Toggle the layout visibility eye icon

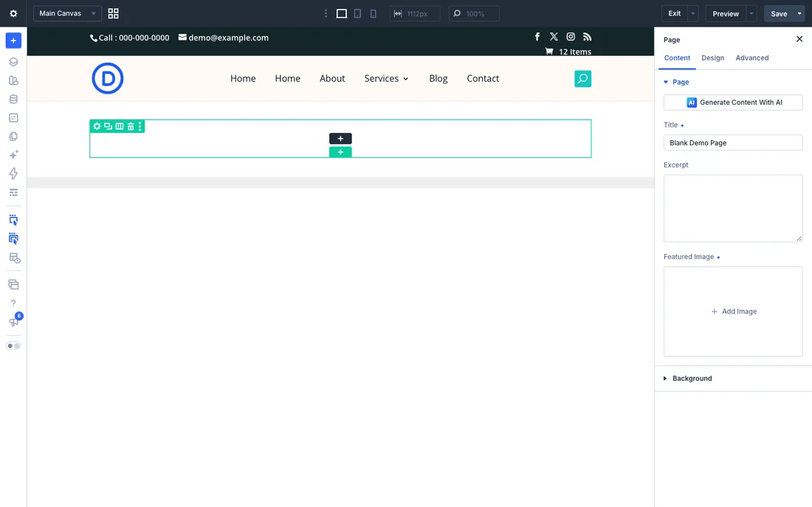(15, 258)
